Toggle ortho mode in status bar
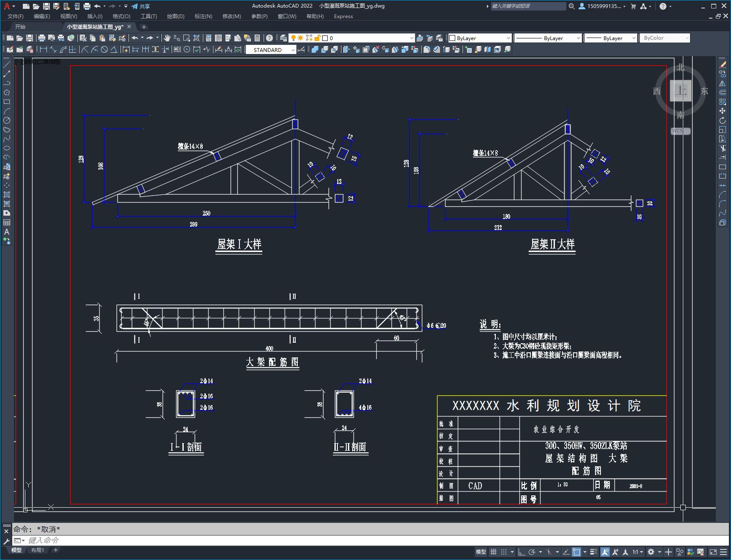The image size is (731, 560). tap(522, 552)
